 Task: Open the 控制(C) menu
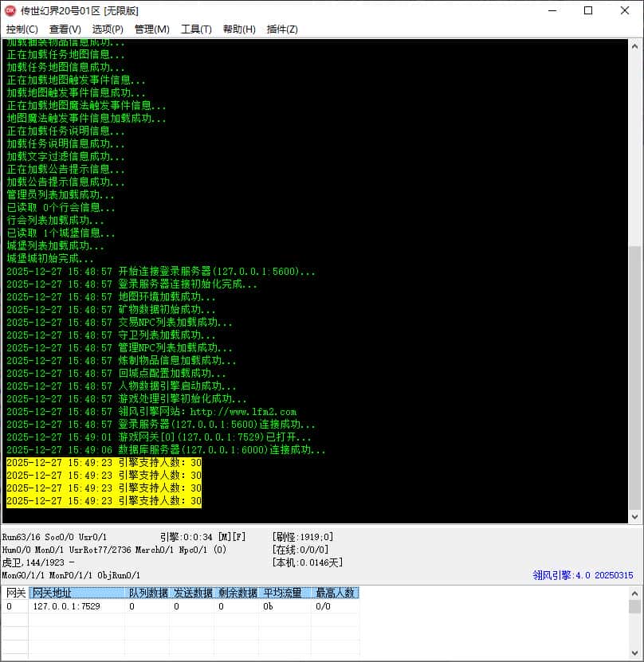[22, 29]
